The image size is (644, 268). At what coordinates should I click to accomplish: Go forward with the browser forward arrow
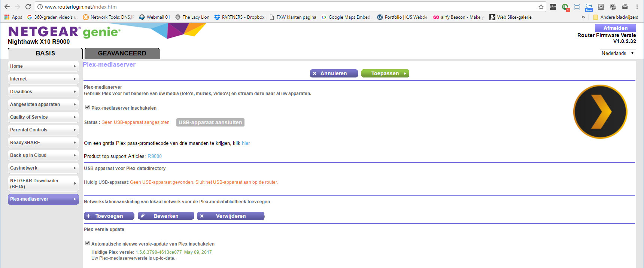[17, 7]
